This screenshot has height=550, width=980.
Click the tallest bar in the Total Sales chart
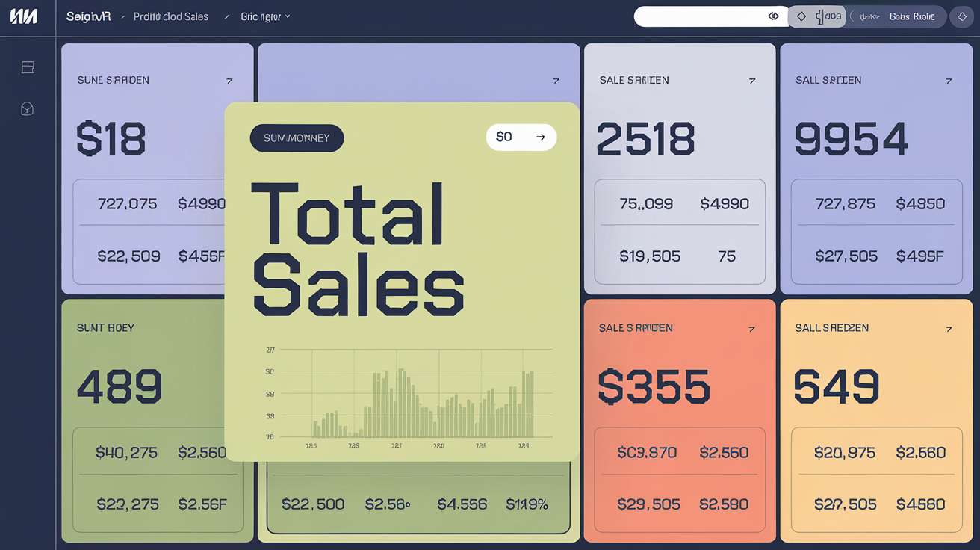coord(401,403)
